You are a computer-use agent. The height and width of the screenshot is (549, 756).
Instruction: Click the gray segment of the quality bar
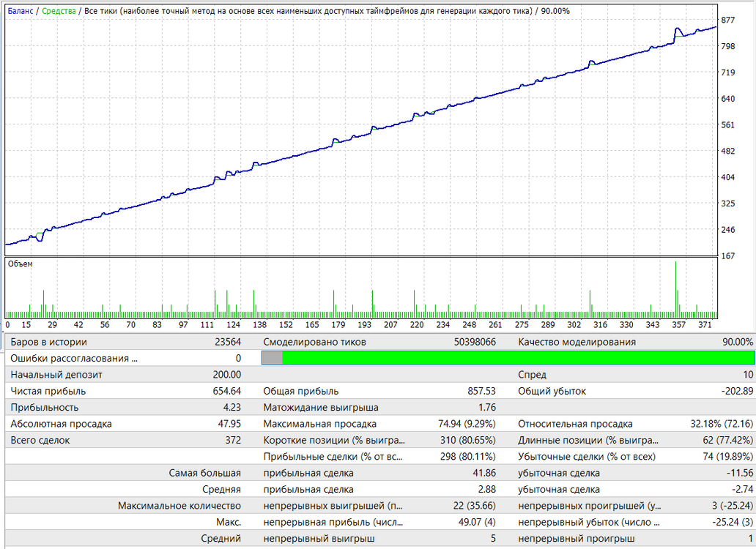click(x=272, y=358)
